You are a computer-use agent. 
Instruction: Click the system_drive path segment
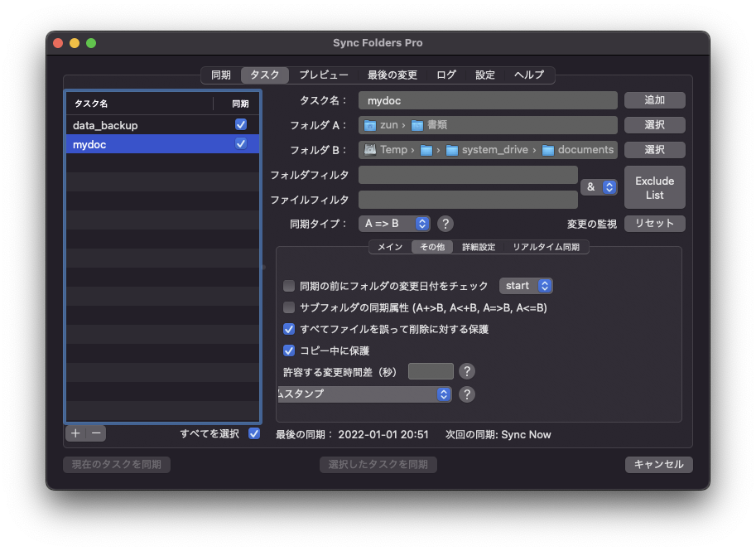tap(495, 150)
